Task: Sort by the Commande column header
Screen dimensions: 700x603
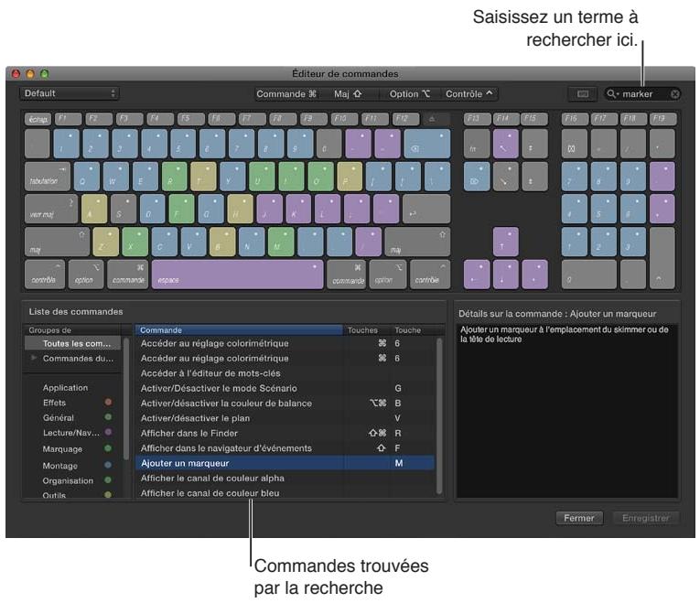Action: click(239, 329)
